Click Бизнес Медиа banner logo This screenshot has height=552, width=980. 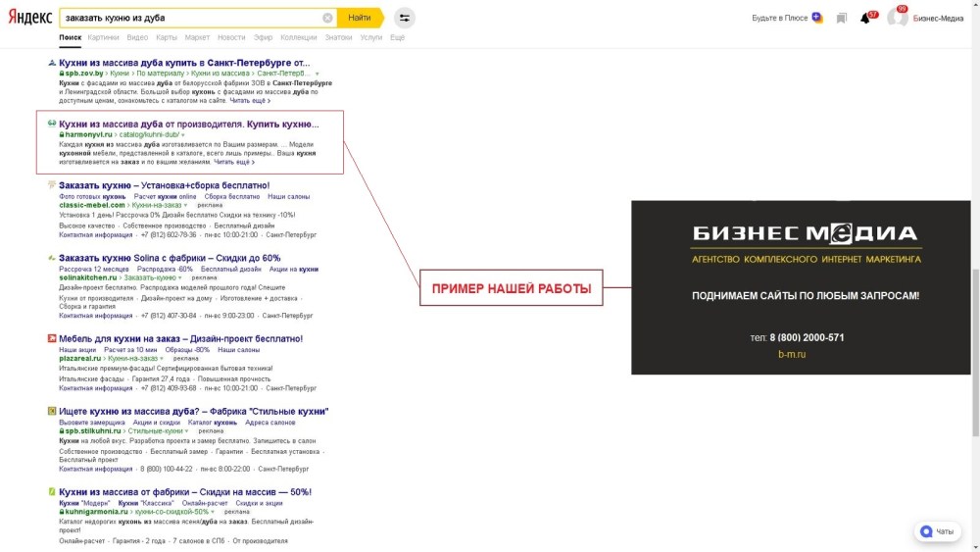(805, 233)
